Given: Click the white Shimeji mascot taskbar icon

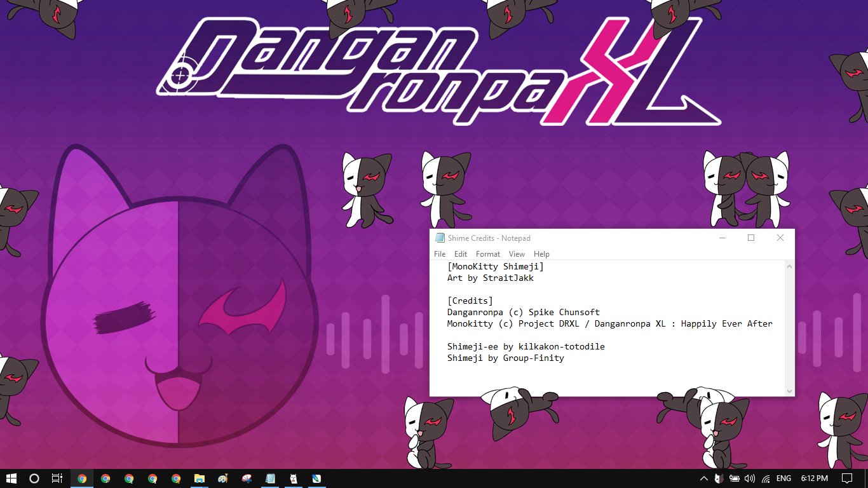Looking at the screenshot, I should 294,478.
